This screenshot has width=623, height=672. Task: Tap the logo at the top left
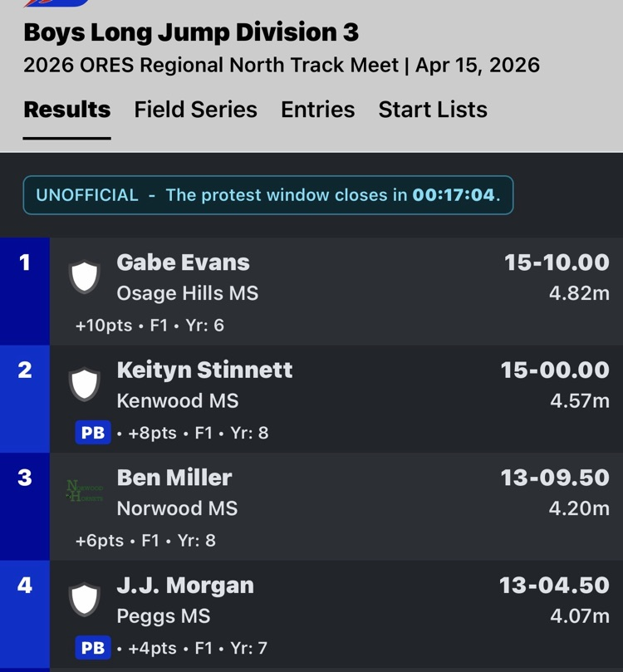pyautogui.click(x=56, y=3)
